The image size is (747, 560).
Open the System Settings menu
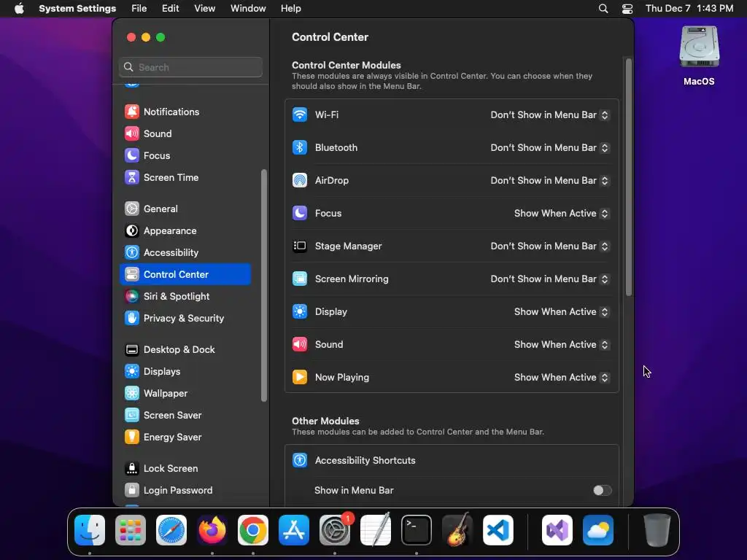pyautogui.click(x=77, y=9)
